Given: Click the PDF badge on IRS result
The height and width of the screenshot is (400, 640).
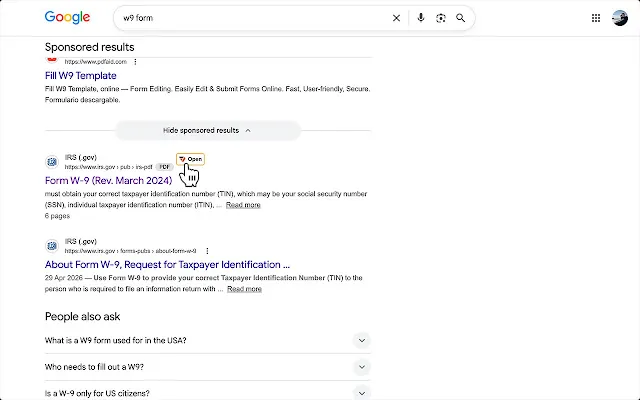Looking at the screenshot, I should 164,167.
